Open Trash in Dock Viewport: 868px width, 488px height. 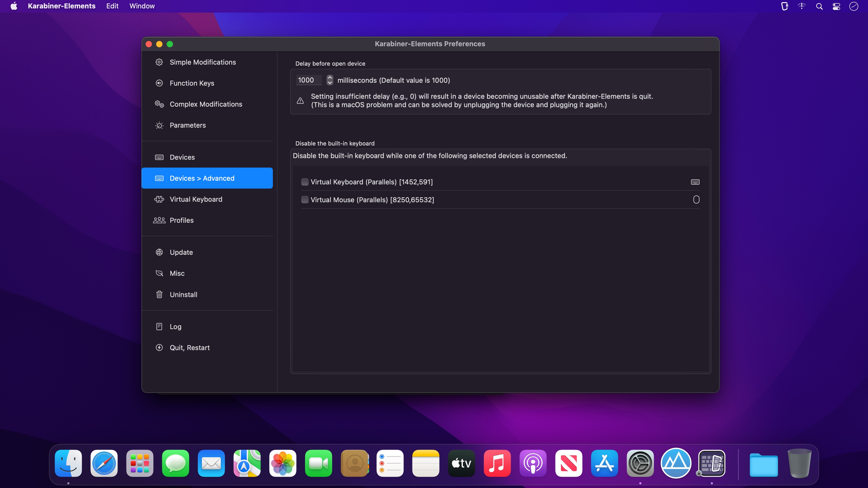(799, 463)
